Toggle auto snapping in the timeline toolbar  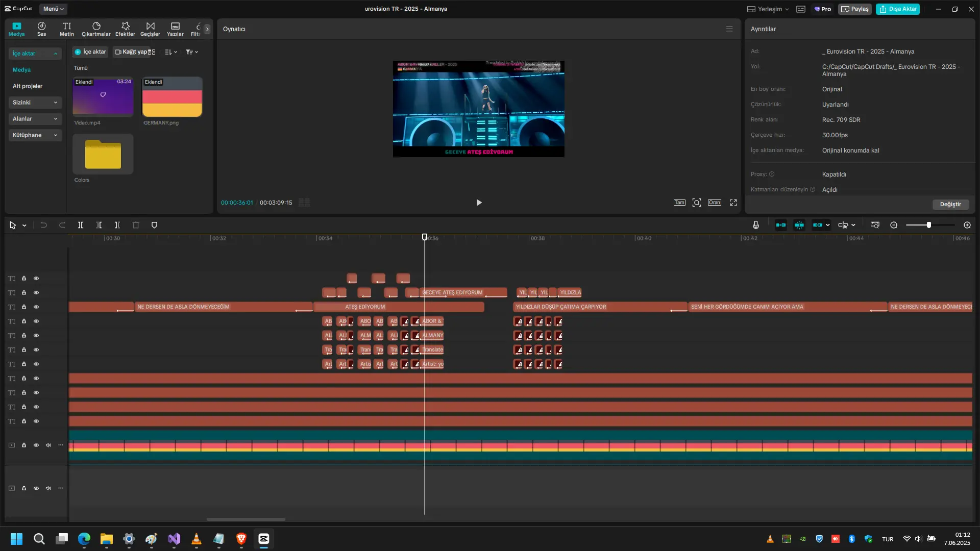pos(799,225)
